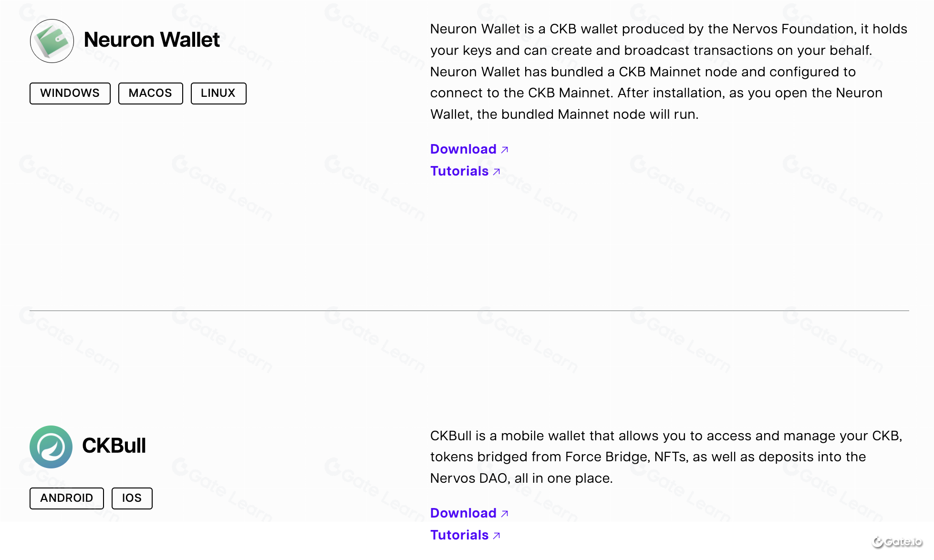Click arrow icon beside CKBull Tutorials
Image resolution: width=934 pixels, height=560 pixels.
(x=497, y=536)
